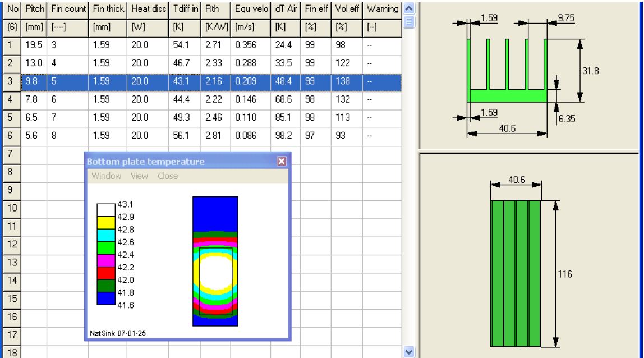
Task: Select row number 3 header
Action: click(x=12, y=81)
